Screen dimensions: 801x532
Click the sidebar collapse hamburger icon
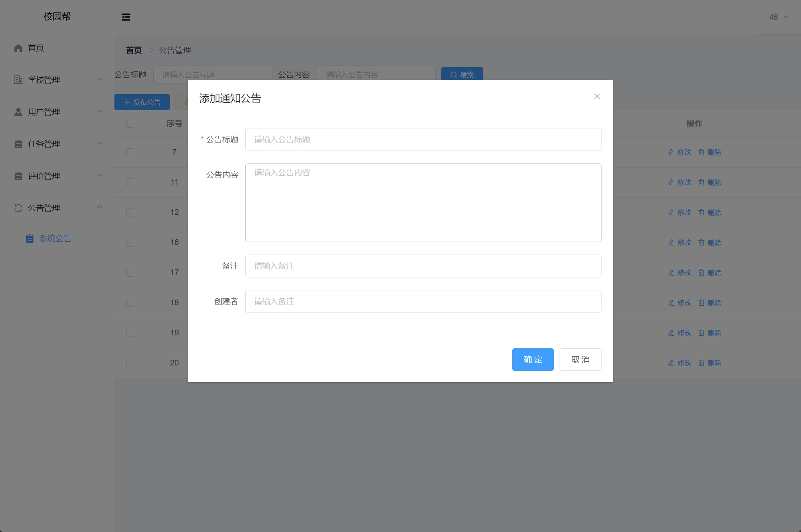coord(126,17)
